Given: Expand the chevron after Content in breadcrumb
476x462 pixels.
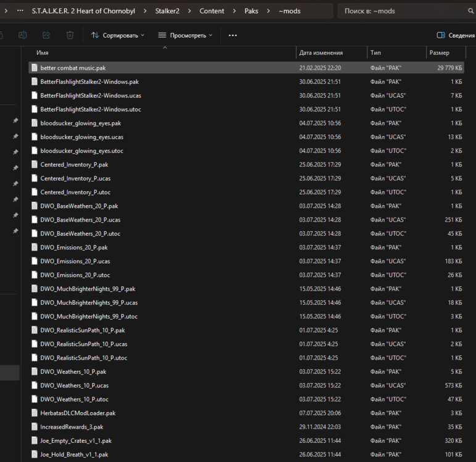Looking at the screenshot, I should [234, 11].
